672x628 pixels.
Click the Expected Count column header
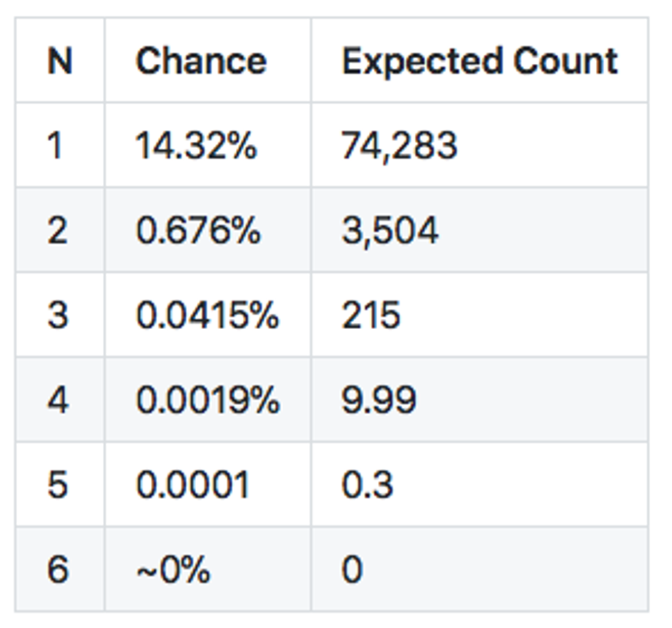[479, 62]
